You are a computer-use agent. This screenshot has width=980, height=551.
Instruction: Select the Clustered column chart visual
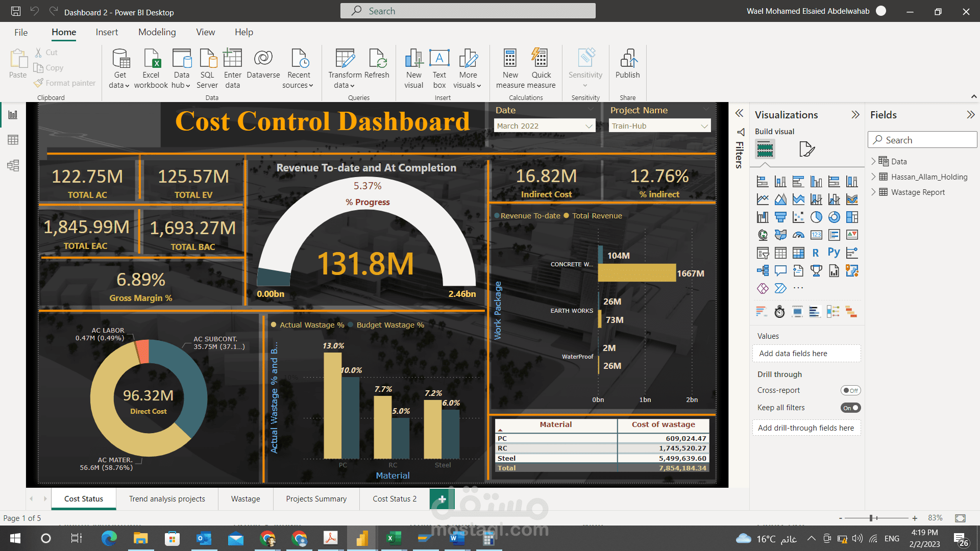pyautogui.click(x=816, y=182)
